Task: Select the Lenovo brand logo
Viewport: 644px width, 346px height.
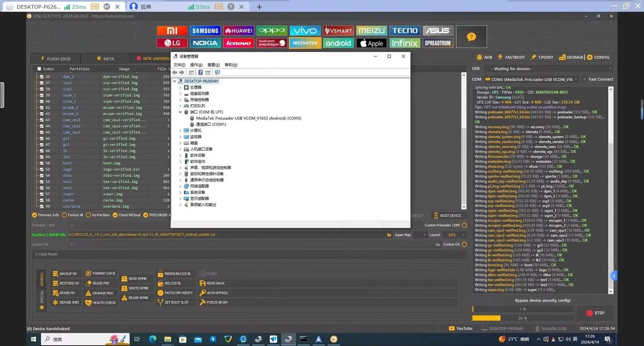Action: pyautogui.click(x=238, y=43)
